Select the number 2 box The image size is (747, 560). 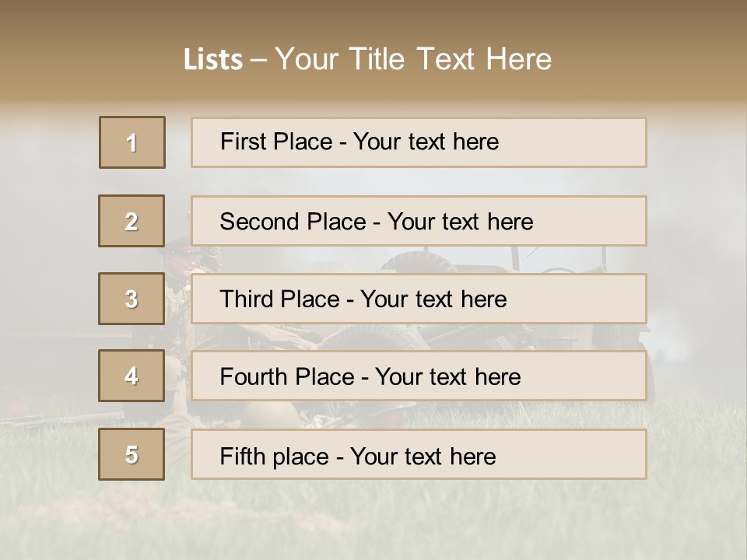pyautogui.click(x=132, y=221)
